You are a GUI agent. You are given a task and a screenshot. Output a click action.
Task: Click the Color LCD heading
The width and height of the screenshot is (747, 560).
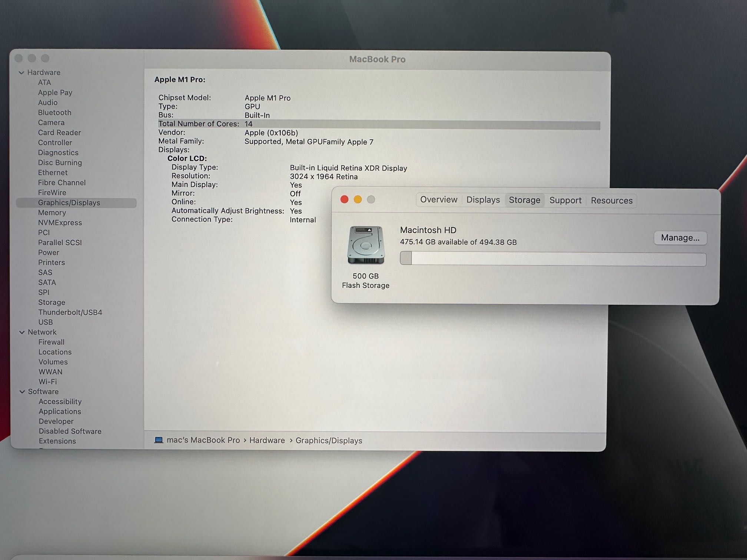(187, 159)
